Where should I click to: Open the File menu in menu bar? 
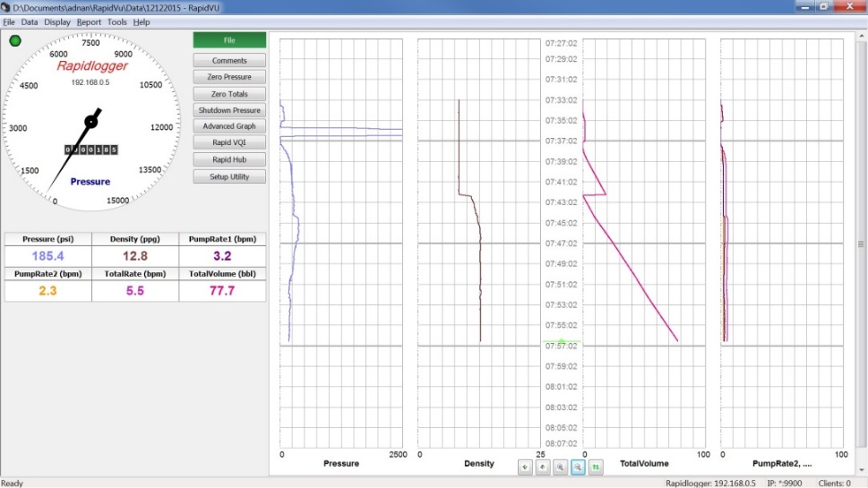(x=9, y=21)
